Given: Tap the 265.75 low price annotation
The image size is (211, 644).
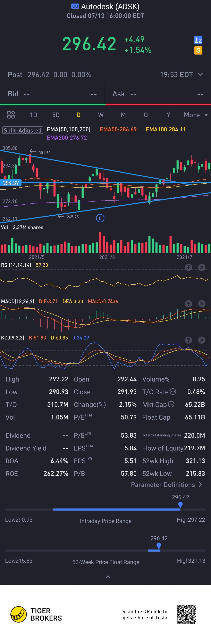Looking at the screenshot, I should (73, 217).
